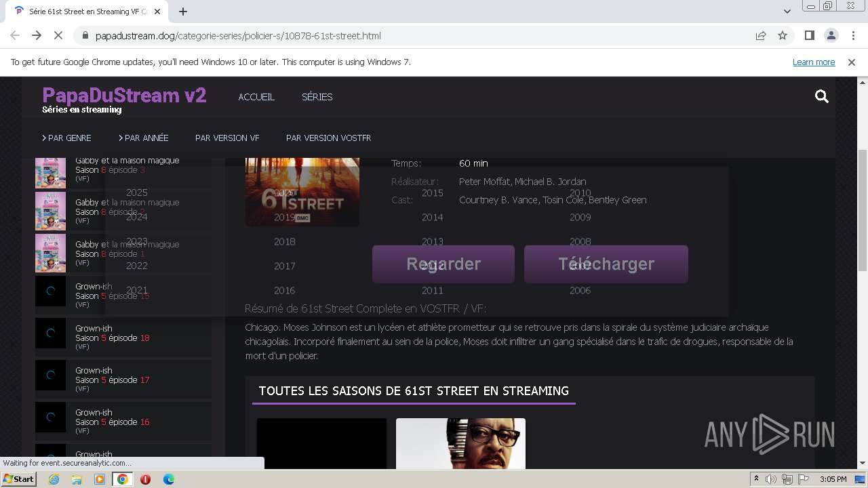Pick 2009 from the year dropdown

pyautogui.click(x=580, y=217)
